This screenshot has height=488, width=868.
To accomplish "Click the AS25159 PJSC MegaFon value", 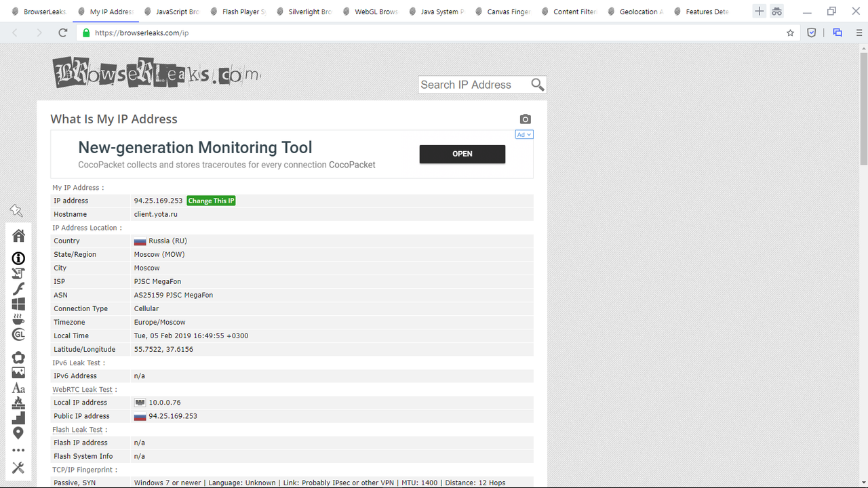I will pyautogui.click(x=174, y=295).
